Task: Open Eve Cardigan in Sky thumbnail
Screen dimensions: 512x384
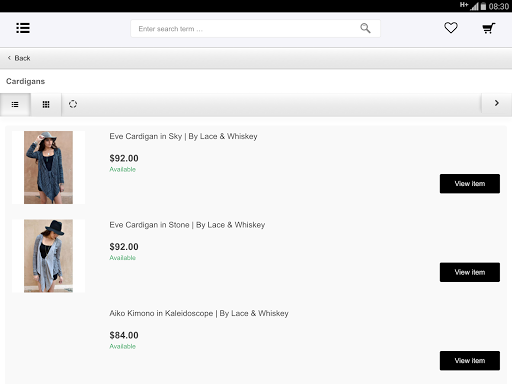Action: [x=48, y=167]
